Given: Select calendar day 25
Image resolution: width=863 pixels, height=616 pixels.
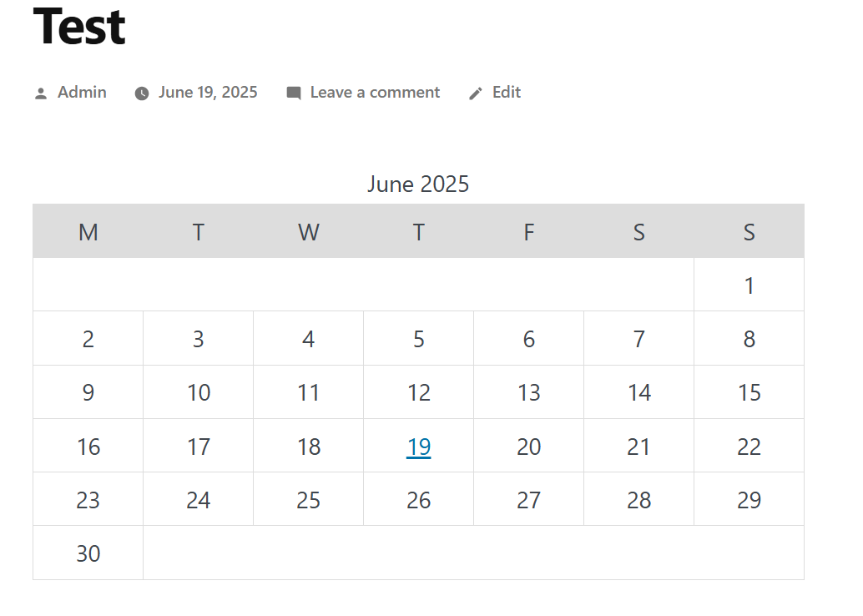Looking at the screenshot, I should (x=308, y=500).
